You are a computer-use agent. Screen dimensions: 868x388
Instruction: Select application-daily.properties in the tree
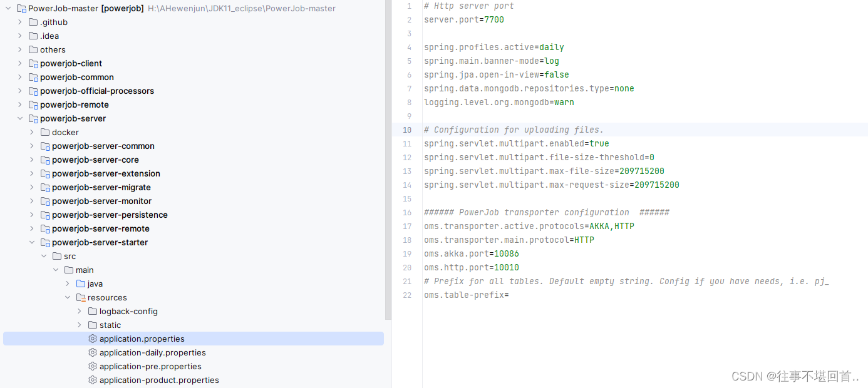point(153,352)
